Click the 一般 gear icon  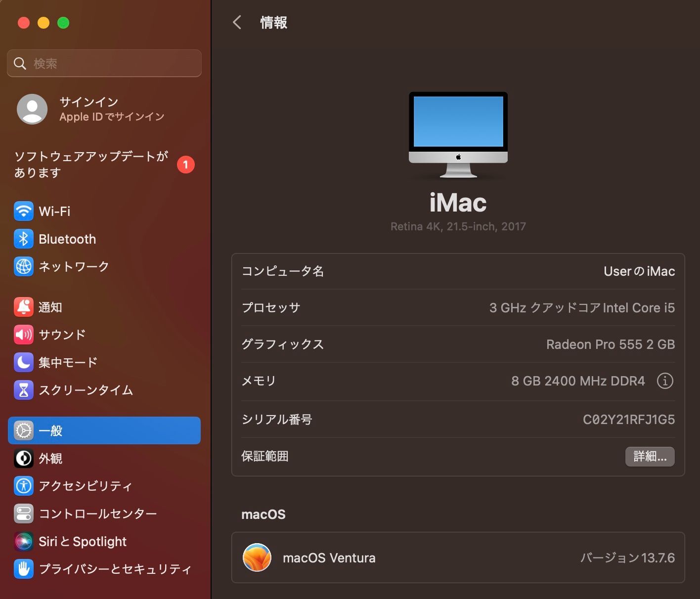click(x=24, y=430)
